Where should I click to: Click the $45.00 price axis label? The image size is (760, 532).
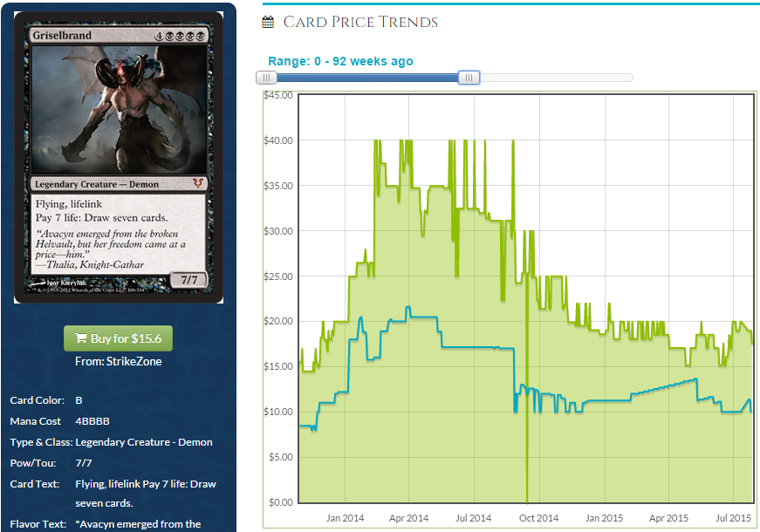point(278,95)
